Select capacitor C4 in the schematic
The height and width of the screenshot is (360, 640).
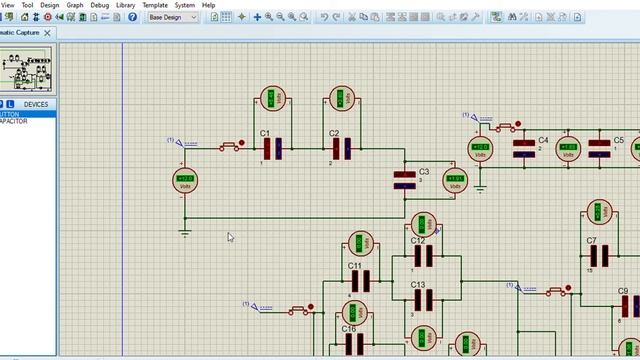coord(524,149)
